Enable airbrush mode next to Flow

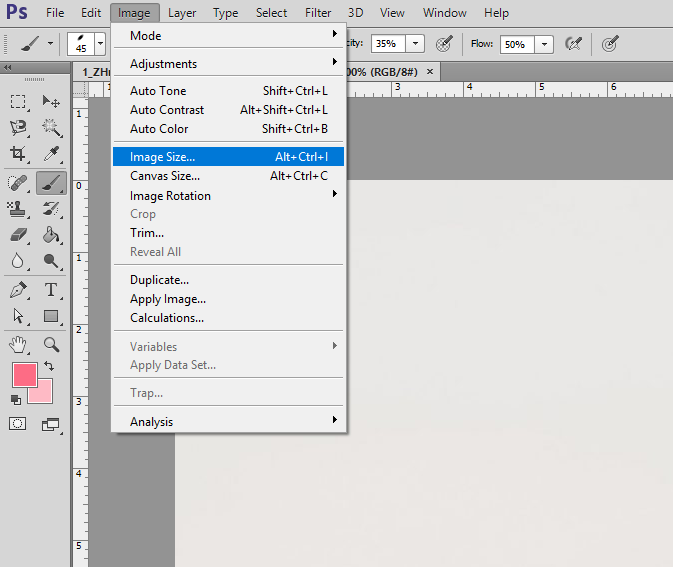(574, 44)
